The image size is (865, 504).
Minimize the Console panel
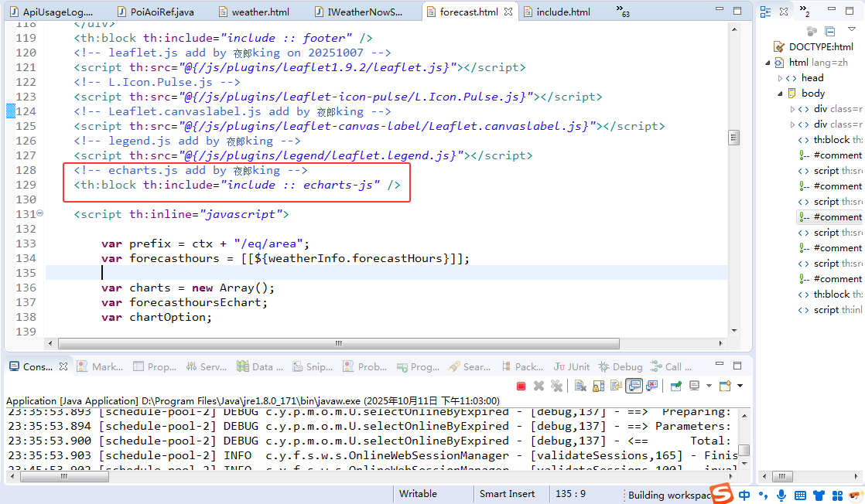point(720,365)
